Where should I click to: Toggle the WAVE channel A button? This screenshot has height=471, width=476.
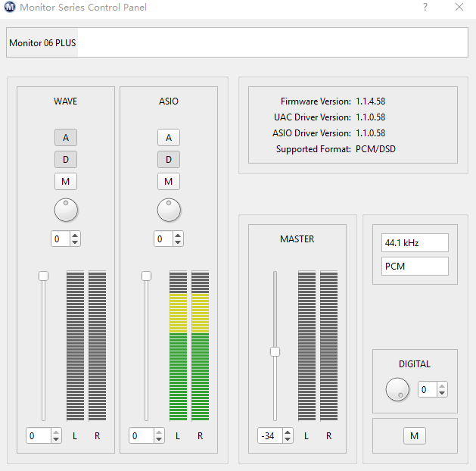pyautogui.click(x=66, y=138)
